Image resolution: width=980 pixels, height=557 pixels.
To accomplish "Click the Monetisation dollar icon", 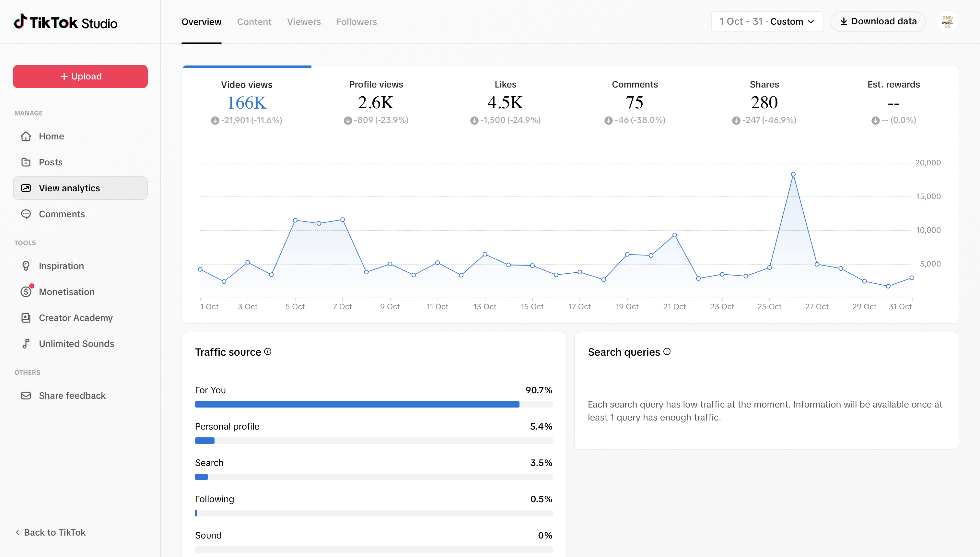I will pyautogui.click(x=26, y=292).
